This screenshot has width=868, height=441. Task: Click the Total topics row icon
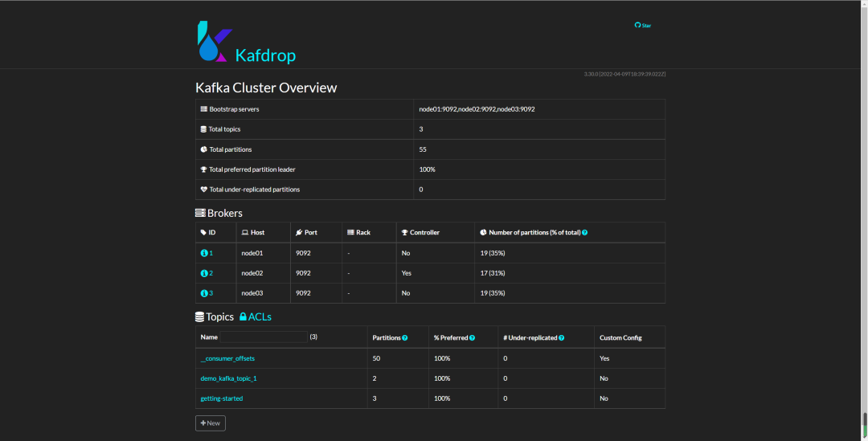(203, 129)
